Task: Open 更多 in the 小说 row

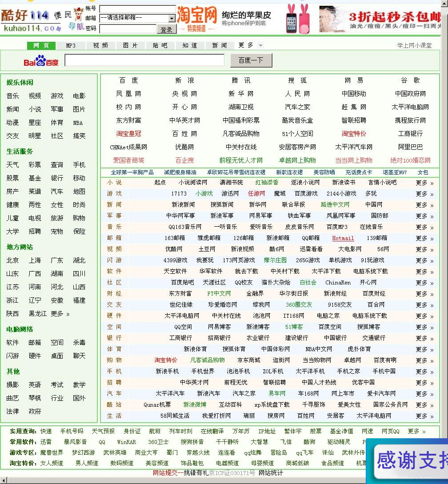Action: [x=424, y=183]
